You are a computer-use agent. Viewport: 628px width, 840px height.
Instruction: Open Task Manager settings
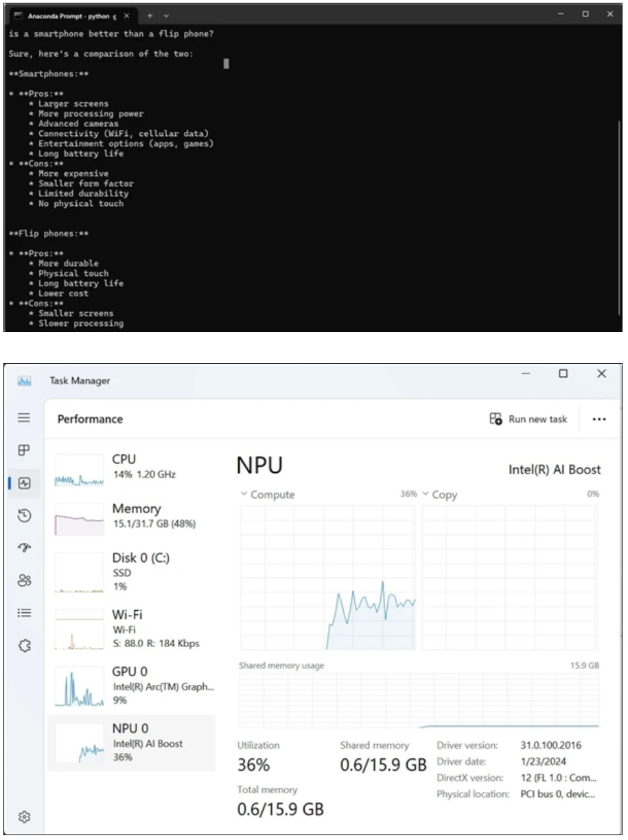tap(24, 817)
